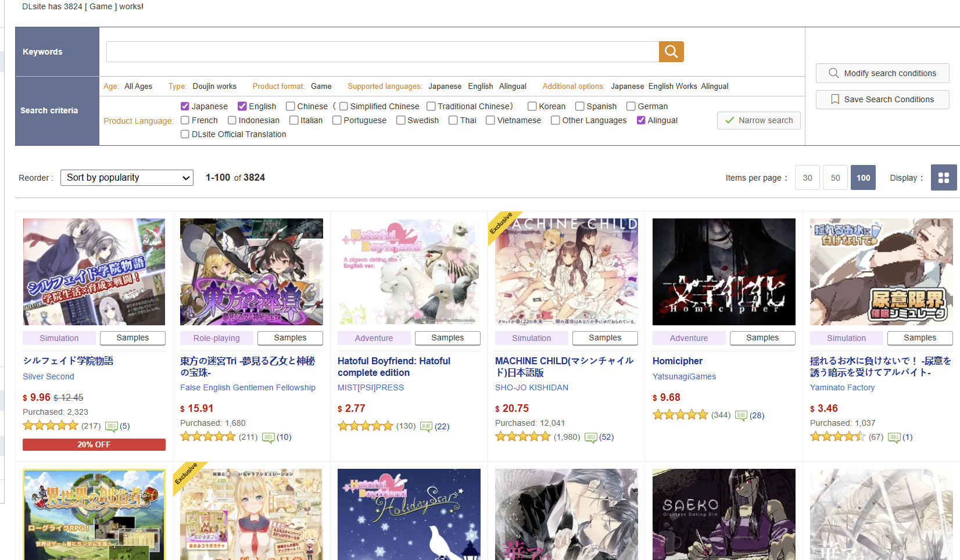The image size is (960, 560).
Task: Open the Homicipher title link
Action: click(x=678, y=361)
